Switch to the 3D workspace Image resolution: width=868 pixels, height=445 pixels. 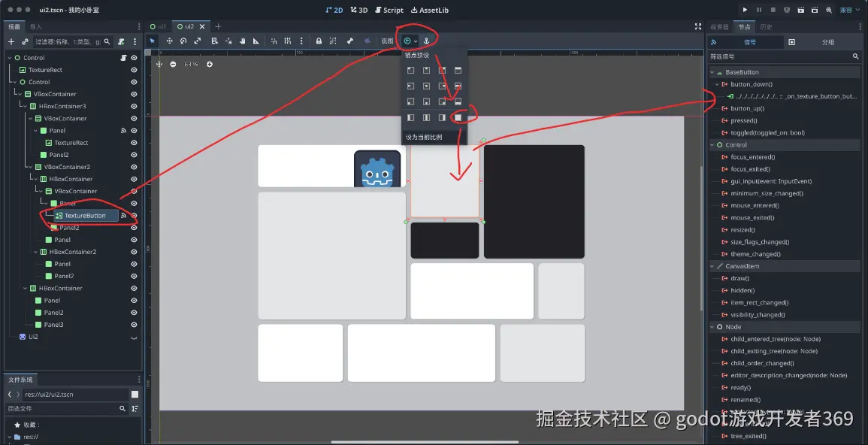coord(358,10)
